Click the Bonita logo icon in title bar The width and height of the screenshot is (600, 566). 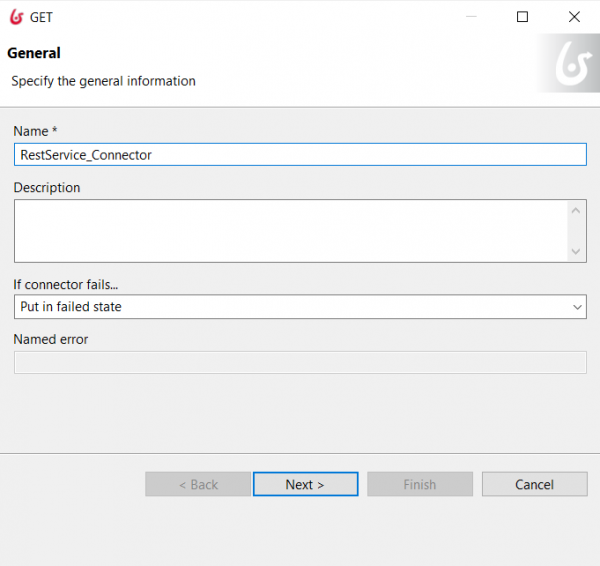17,17
